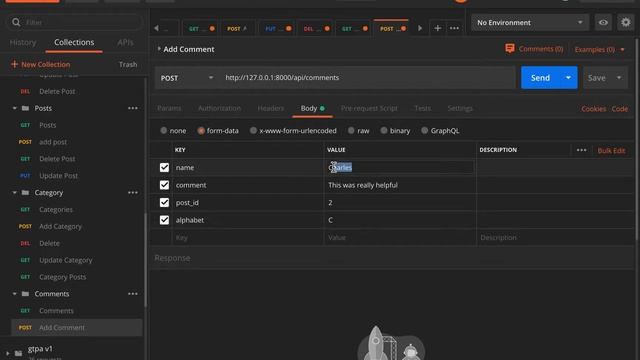Open the form-data table column options dots
The height and width of the screenshot is (360, 640).
pyautogui.click(x=582, y=150)
